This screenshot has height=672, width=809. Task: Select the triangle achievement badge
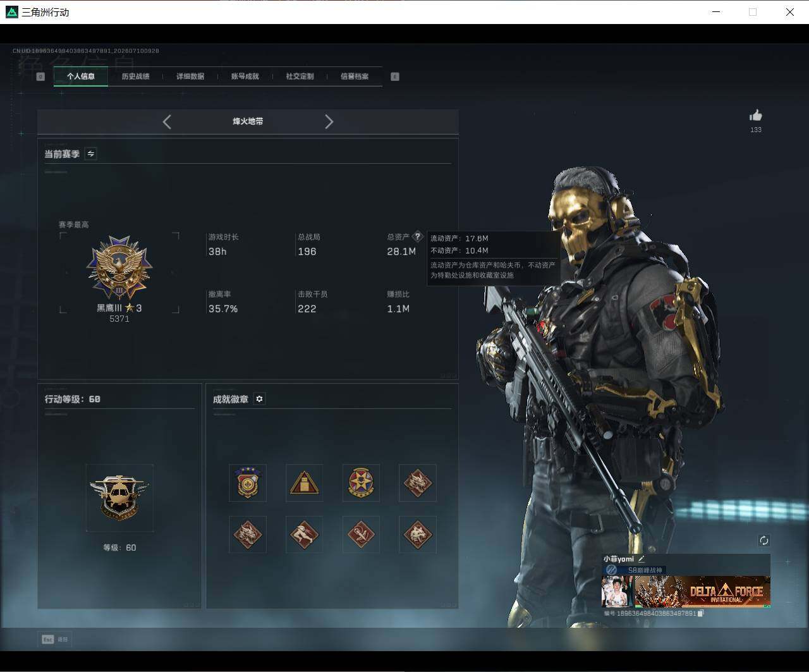pos(304,483)
